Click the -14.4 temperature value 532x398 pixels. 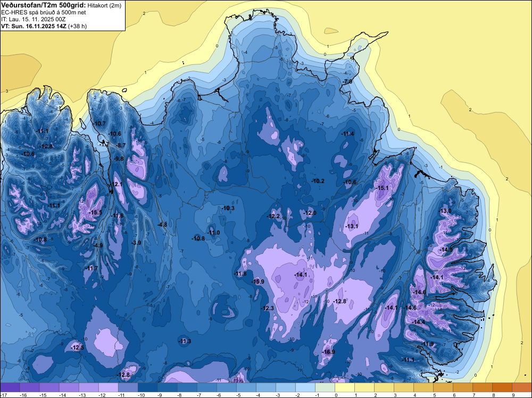pyautogui.click(x=418, y=322)
